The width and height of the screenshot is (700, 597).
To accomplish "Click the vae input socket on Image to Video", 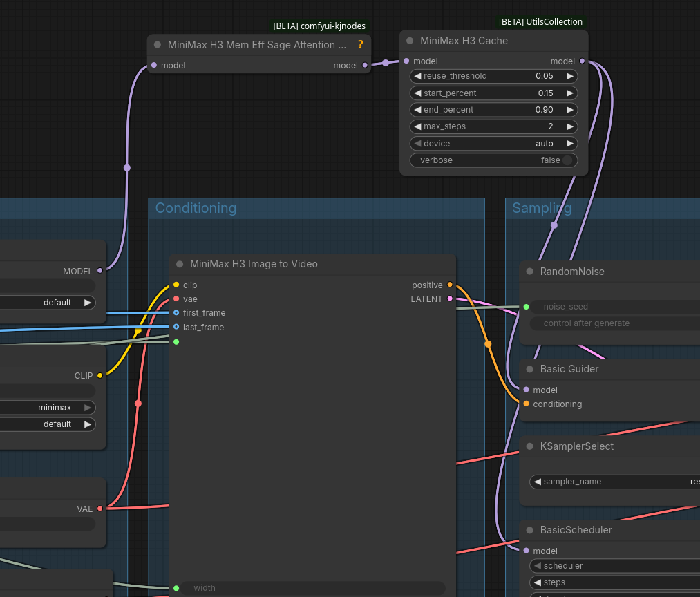I will [x=176, y=298].
